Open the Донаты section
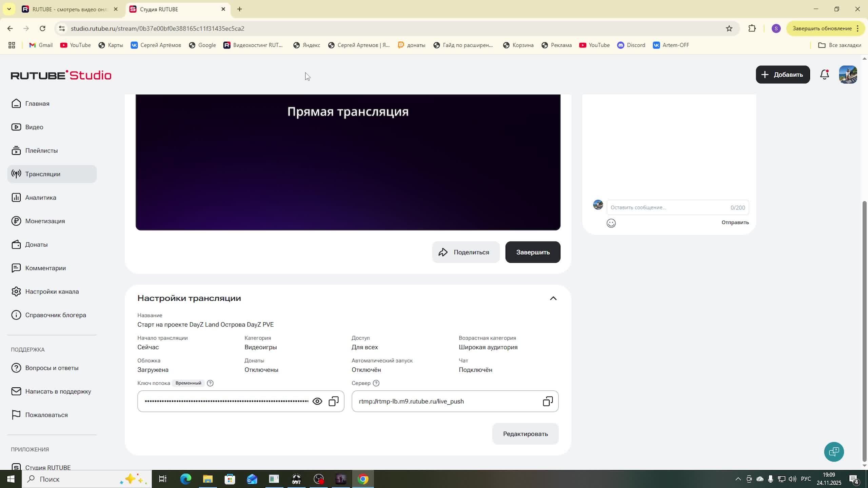Screen dimensions: 868x488 [37, 244]
